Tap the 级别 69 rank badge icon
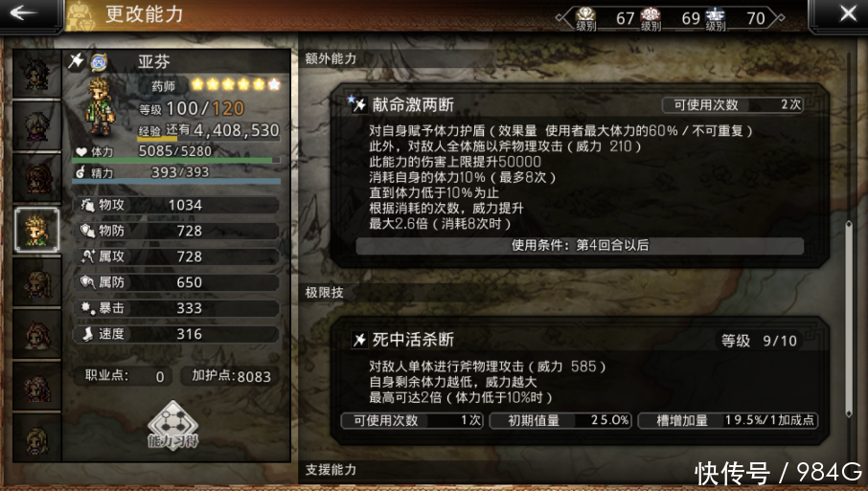The image size is (868, 491). (x=651, y=18)
